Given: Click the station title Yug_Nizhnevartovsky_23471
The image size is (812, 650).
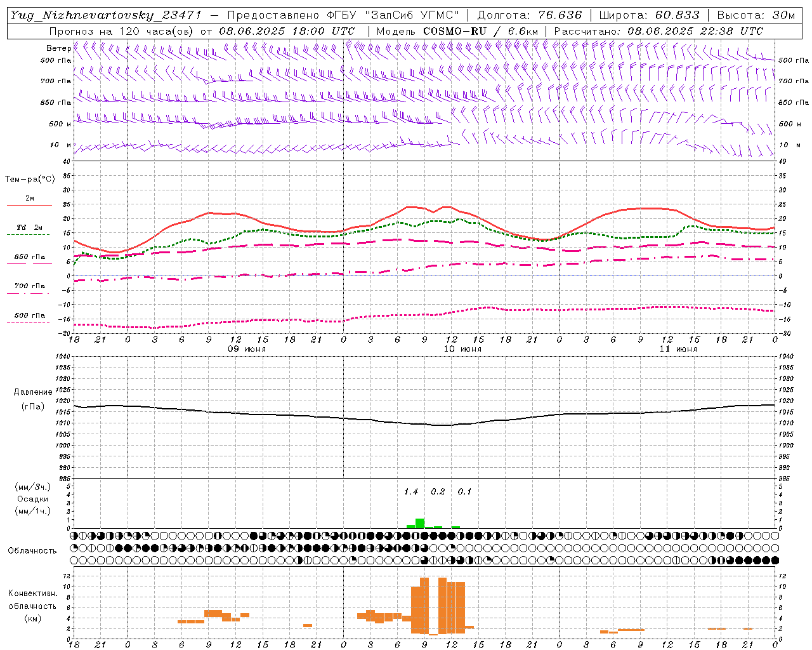Looking at the screenshot, I should (x=105, y=15).
